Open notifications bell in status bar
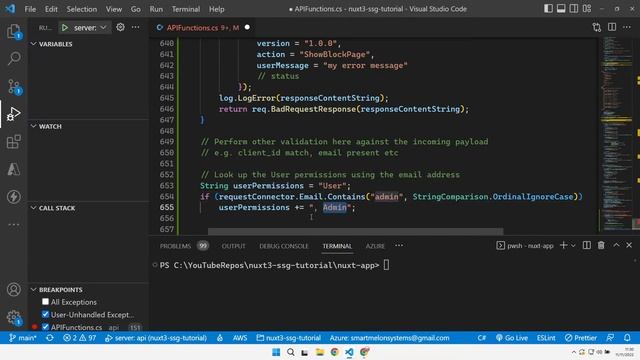640x360 pixels. pyautogui.click(x=627, y=338)
